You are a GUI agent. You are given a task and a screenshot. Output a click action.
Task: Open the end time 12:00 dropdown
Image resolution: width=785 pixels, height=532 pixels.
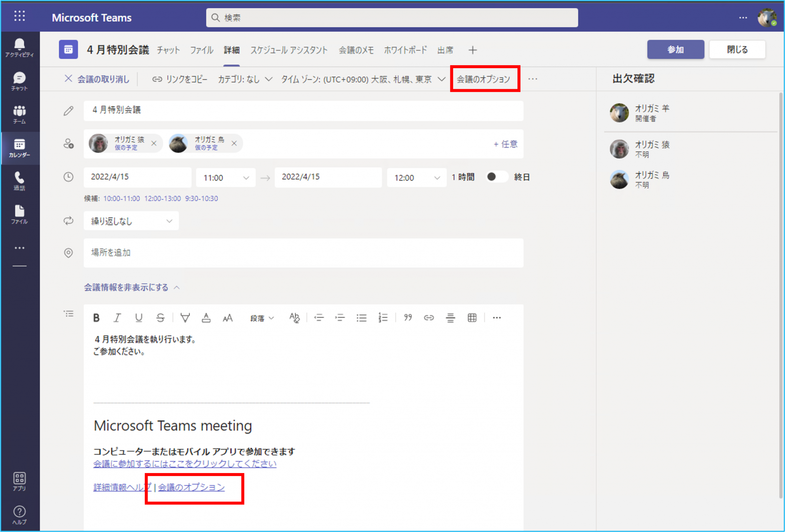tap(417, 177)
